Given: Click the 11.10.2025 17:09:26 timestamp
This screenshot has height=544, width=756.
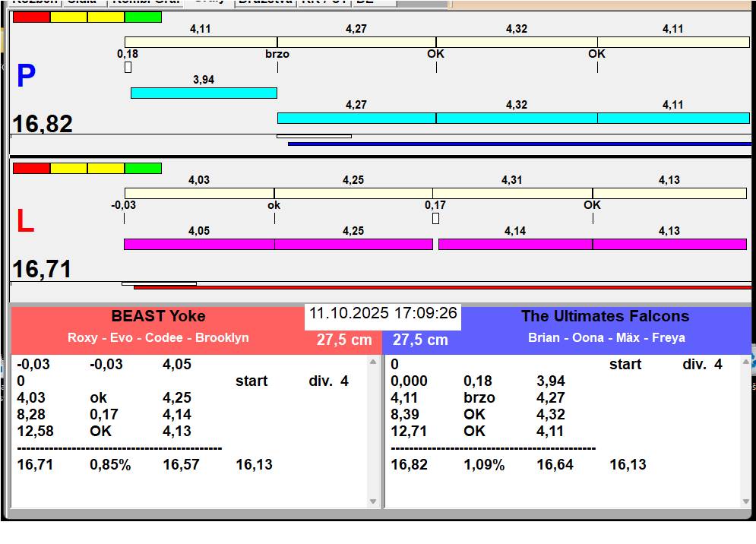Looking at the screenshot, I should pos(383,314).
